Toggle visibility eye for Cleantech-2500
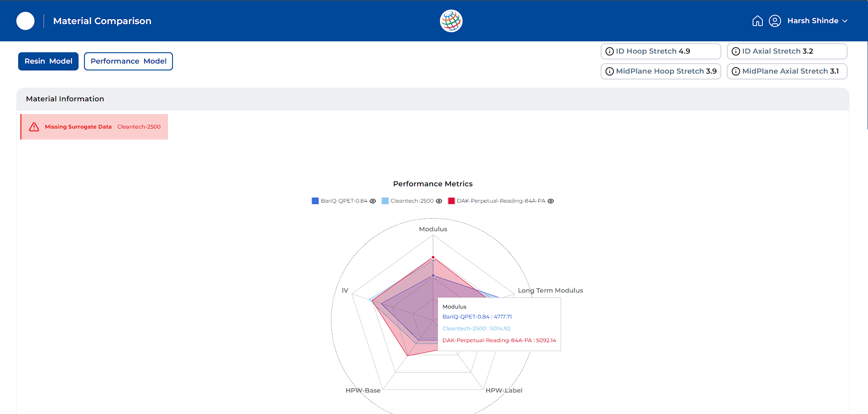 439,201
